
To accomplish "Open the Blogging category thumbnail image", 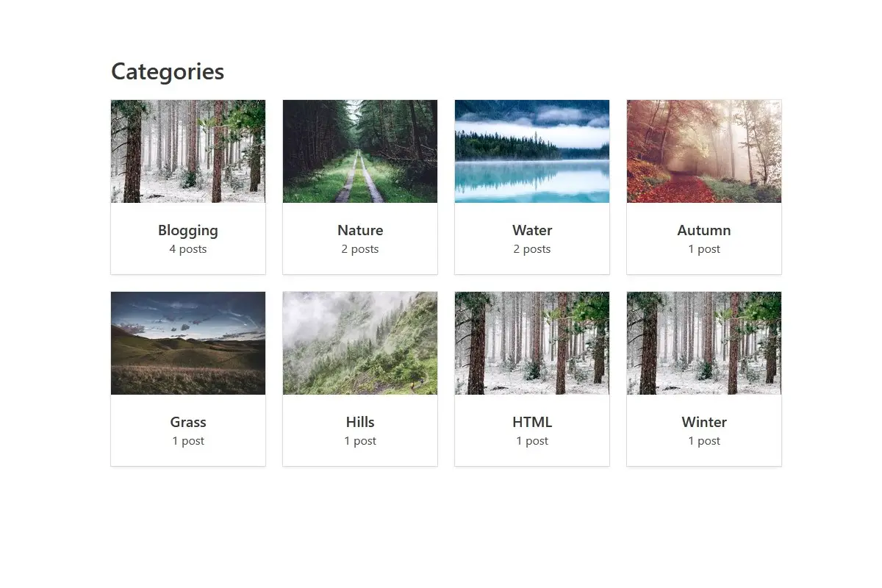I will pyautogui.click(x=188, y=151).
